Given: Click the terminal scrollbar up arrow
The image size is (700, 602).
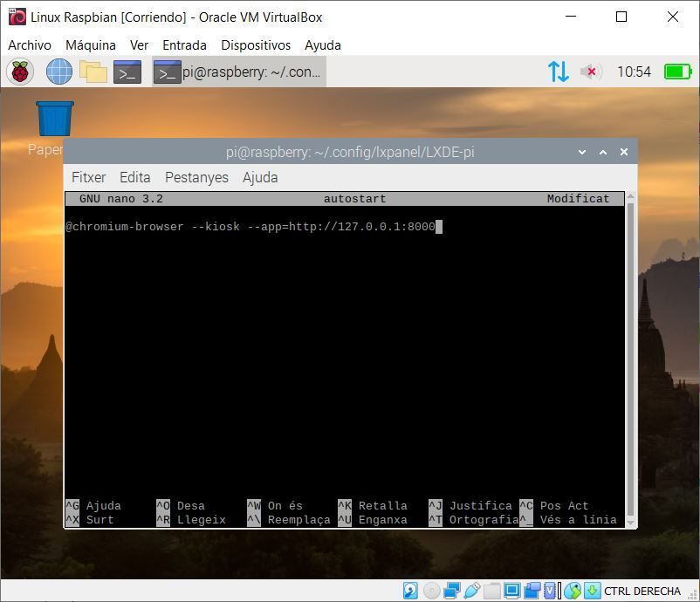Looking at the screenshot, I should click(630, 196).
